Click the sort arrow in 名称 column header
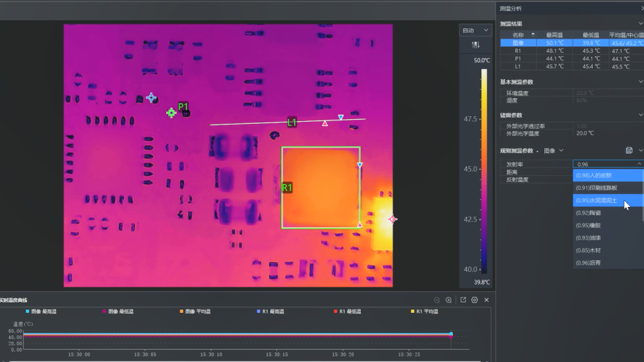This screenshot has width=644, height=362. (533, 35)
